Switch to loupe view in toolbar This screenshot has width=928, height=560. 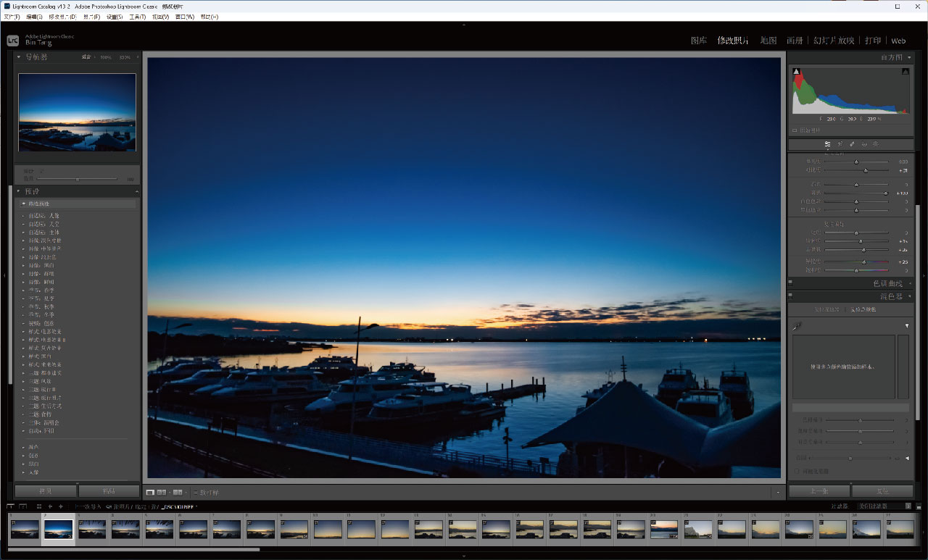click(151, 492)
